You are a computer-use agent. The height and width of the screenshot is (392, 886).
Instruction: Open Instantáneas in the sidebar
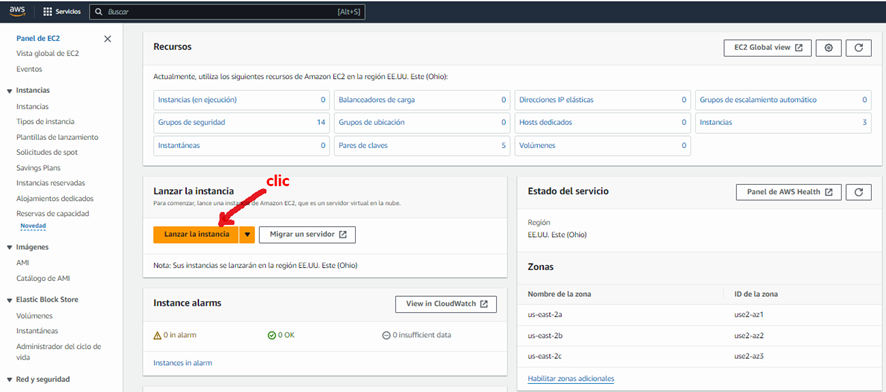click(x=37, y=331)
